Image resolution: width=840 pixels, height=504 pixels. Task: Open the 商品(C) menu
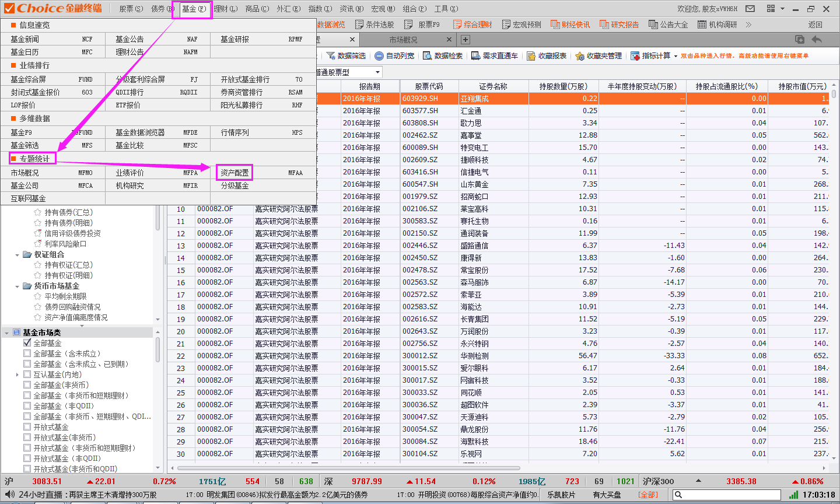coord(257,9)
